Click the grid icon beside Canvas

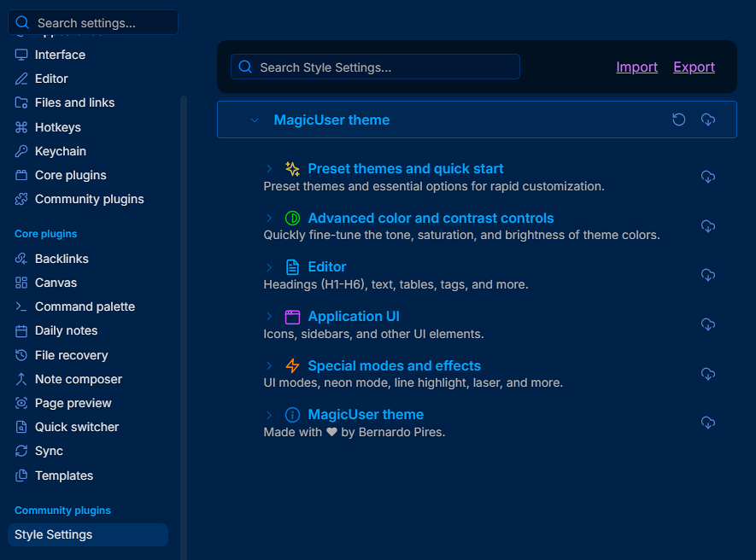tap(21, 283)
